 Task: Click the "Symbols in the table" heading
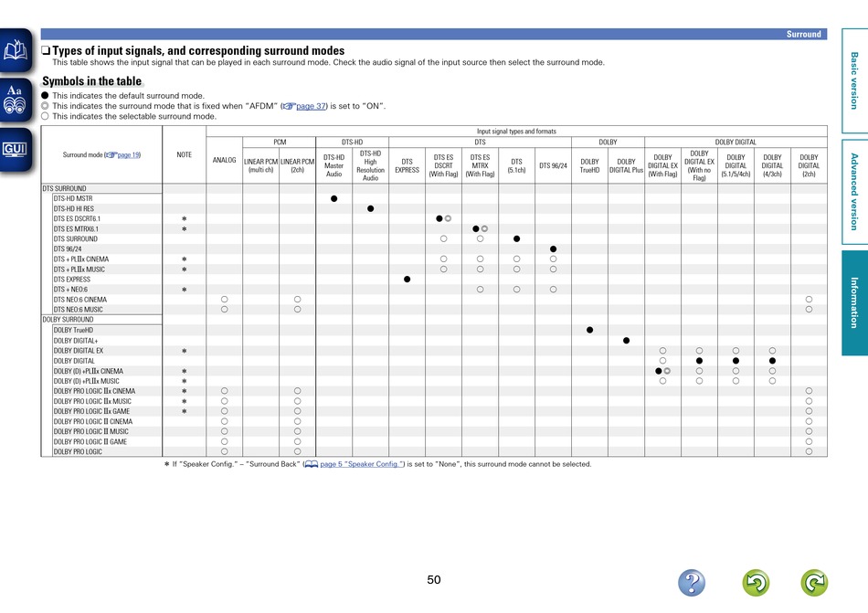coord(92,81)
